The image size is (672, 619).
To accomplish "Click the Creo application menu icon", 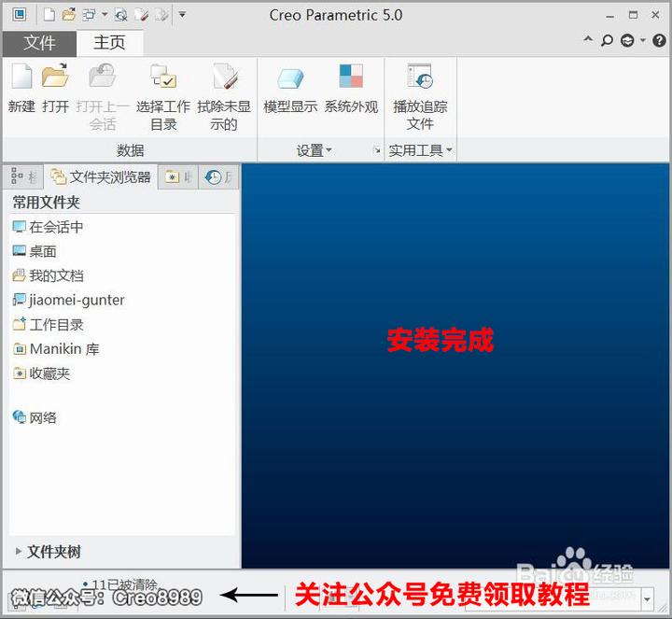I will (19, 15).
